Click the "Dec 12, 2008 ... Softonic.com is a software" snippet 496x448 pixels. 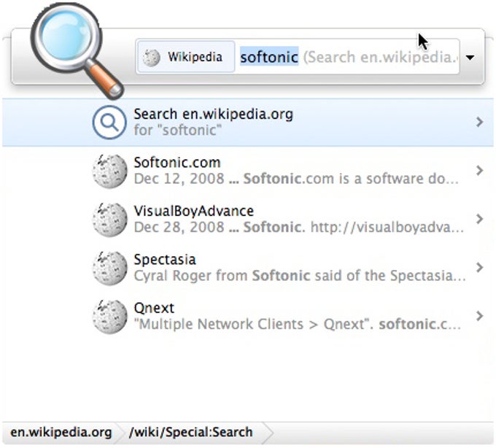(x=296, y=179)
